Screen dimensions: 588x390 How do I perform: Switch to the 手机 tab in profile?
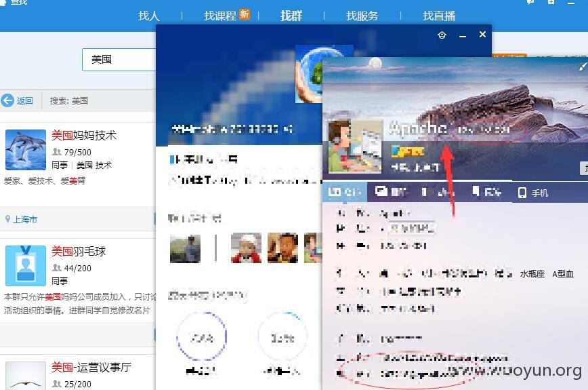[x=533, y=193]
